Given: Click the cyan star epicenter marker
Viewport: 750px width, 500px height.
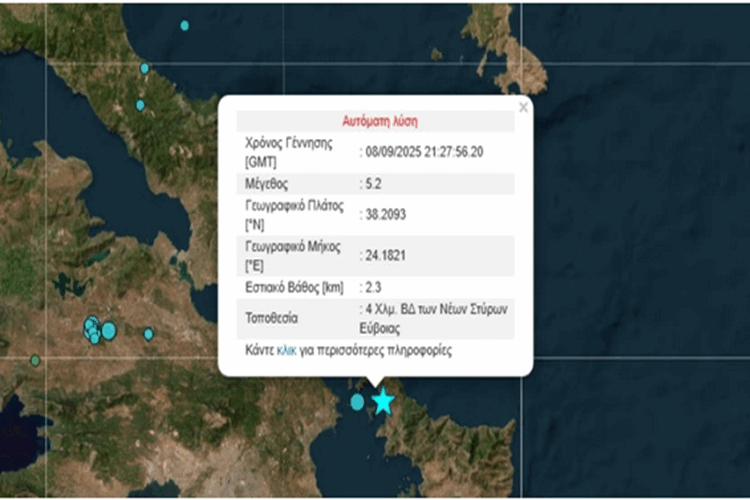Looking at the screenshot, I should [383, 402].
